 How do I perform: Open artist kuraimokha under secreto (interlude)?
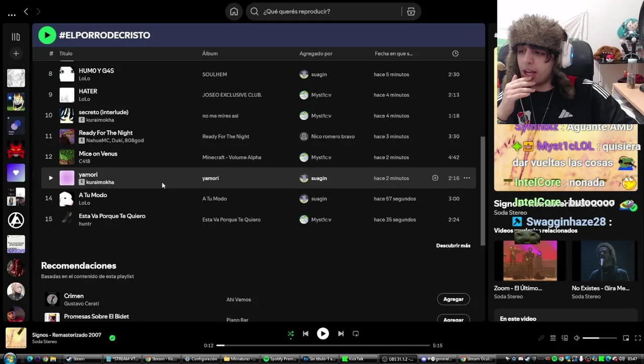tap(100, 120)
